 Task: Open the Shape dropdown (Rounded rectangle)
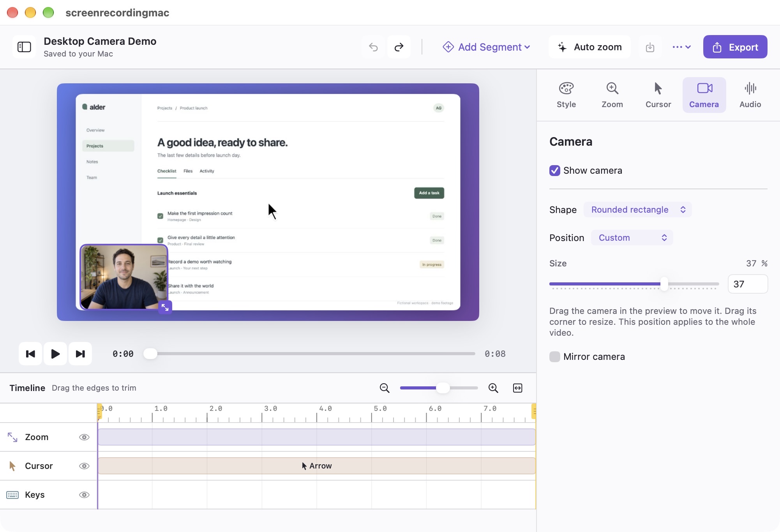[x=638, y=210]
